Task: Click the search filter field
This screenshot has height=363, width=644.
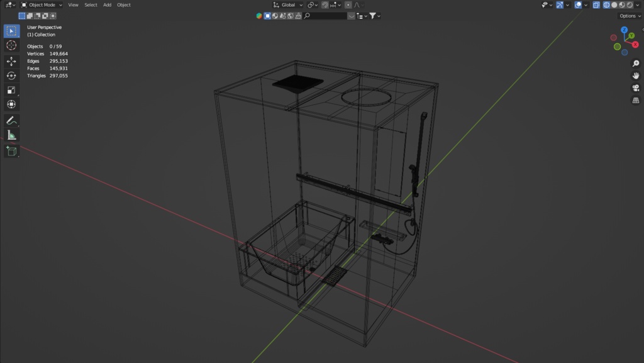Action: 325,16
